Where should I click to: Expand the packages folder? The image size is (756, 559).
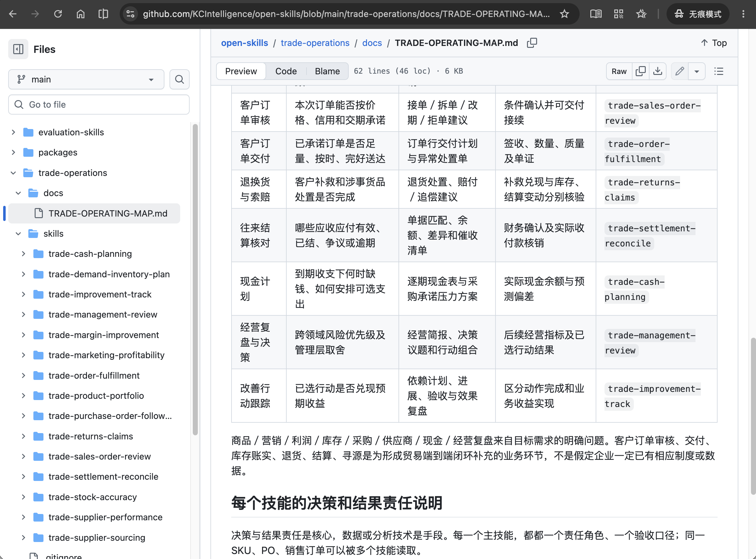coord(14,153)
